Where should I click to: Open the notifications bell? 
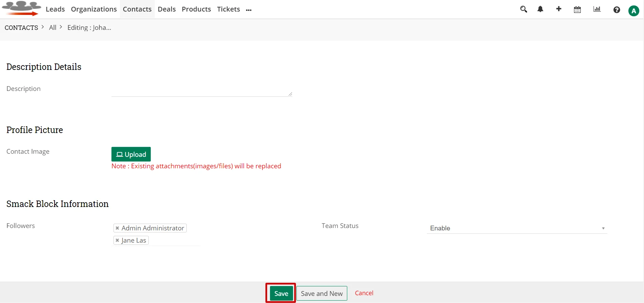(x=540, y=10)
